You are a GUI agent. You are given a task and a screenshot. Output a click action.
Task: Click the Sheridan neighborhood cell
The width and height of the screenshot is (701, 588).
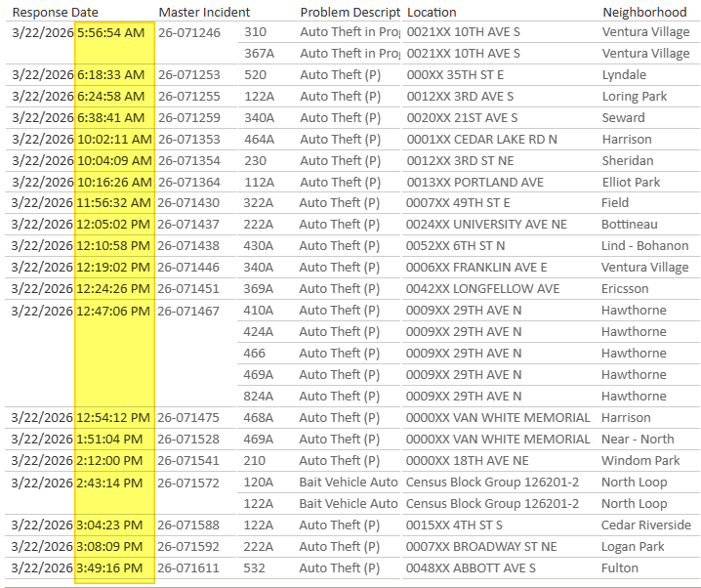coord(628,160)
